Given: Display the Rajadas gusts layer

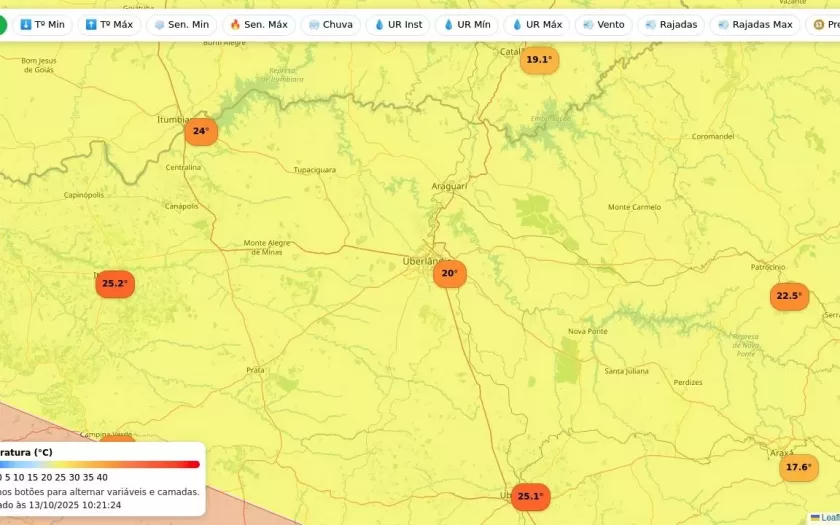Looking at the screenshot, I should pyautogui.click(x=670, y=24).
